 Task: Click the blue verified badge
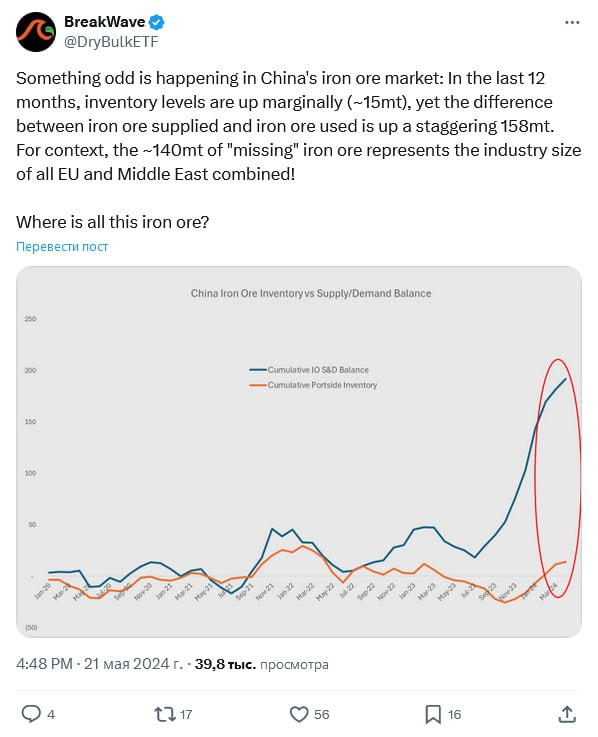click(157, 22)
